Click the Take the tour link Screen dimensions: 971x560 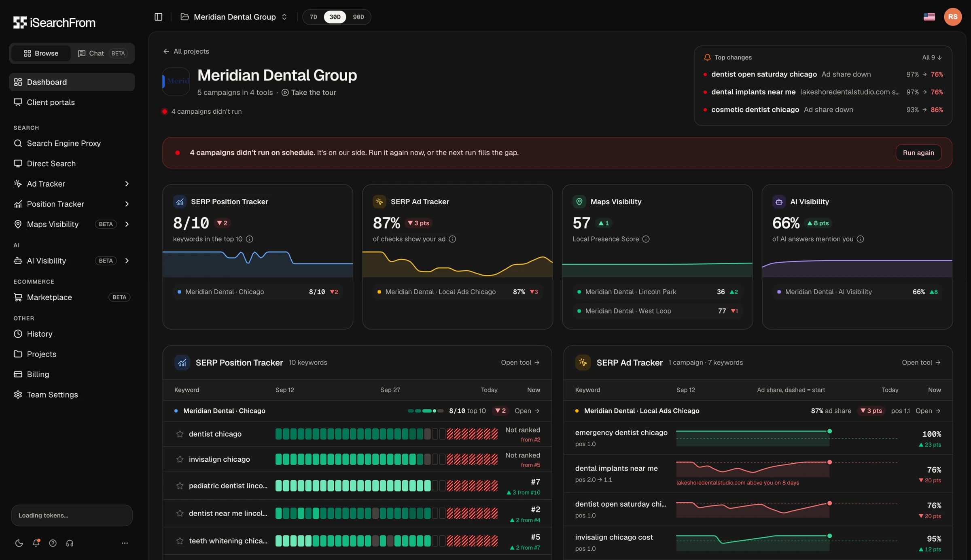pos(309,93)
